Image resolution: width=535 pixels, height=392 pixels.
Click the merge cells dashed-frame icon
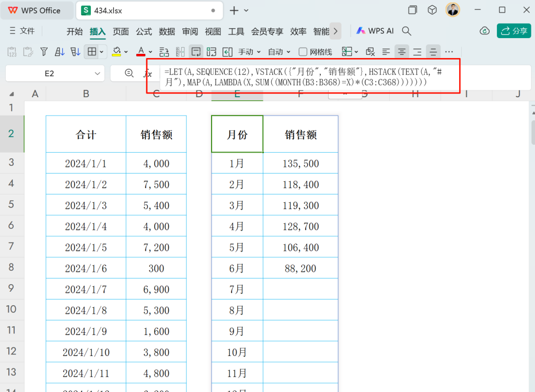[x=212, y=52]
